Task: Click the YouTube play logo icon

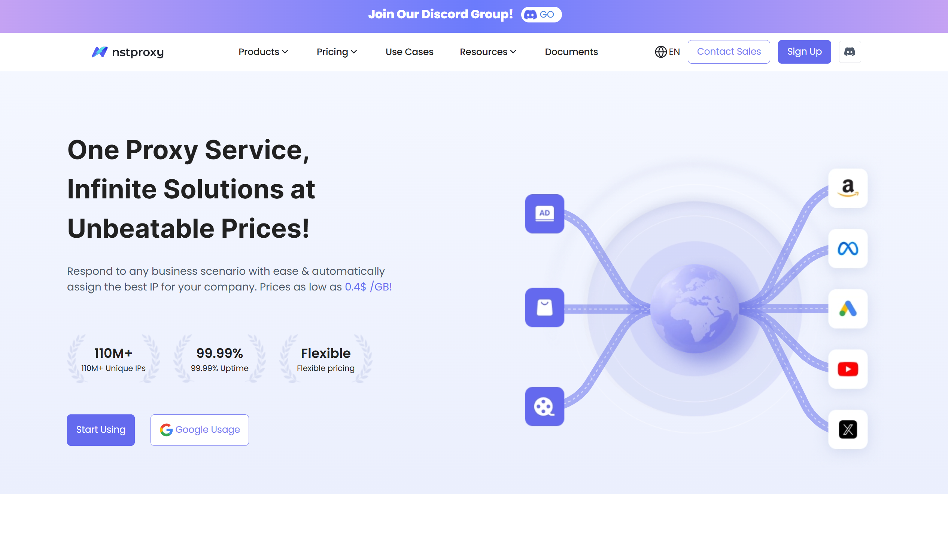Action: [x=848, y=369]
